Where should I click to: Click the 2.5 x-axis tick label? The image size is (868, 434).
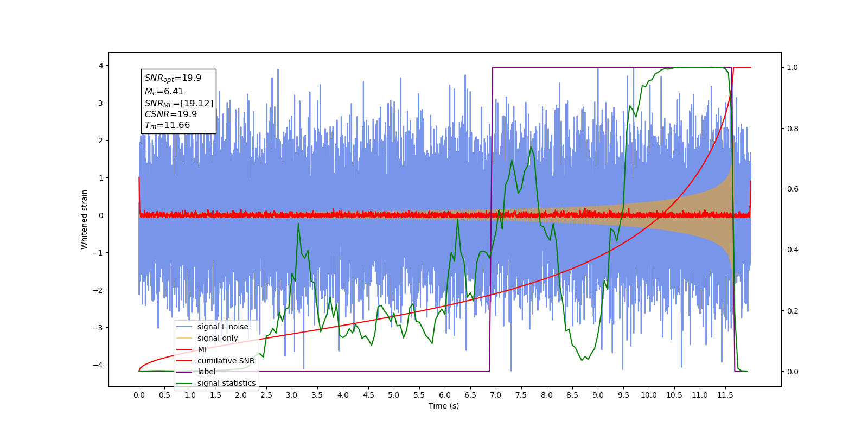266,395
